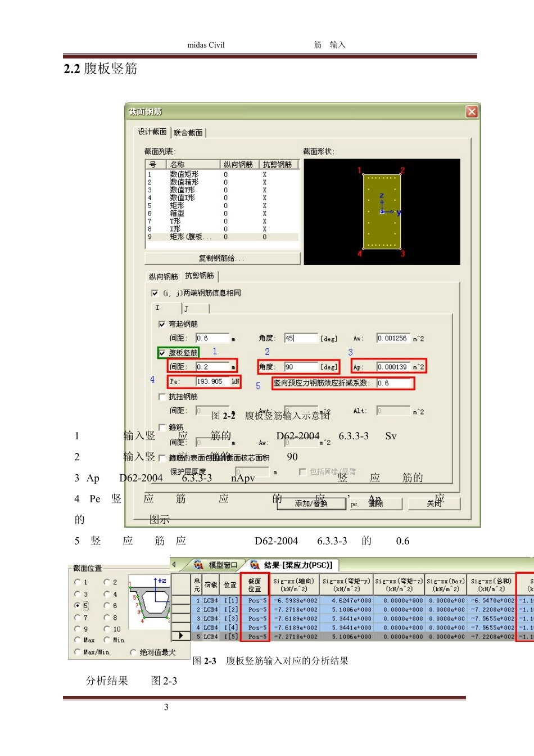This screenshot has width=534, height=756.
Task: Open the 纵向钢筋 tab
Action: pos(163,276)
